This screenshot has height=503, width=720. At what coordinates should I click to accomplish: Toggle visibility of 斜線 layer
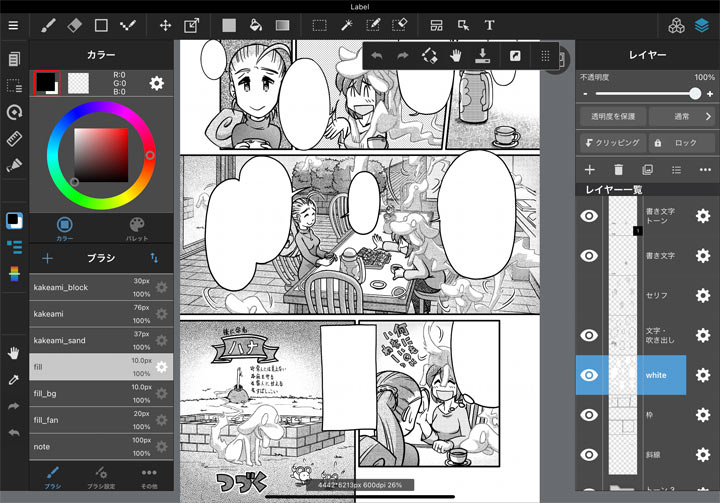click(x=589, y=455)
